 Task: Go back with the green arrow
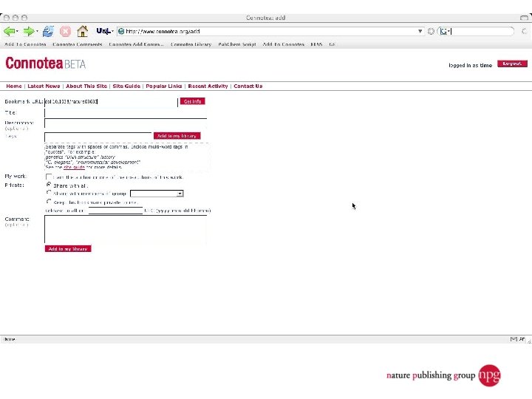click(x=9, y=32)
